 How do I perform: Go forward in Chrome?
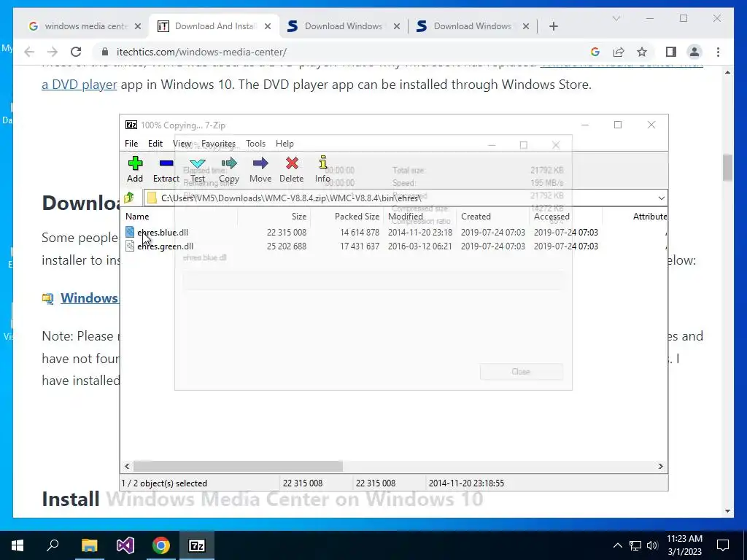click(53, 52)
